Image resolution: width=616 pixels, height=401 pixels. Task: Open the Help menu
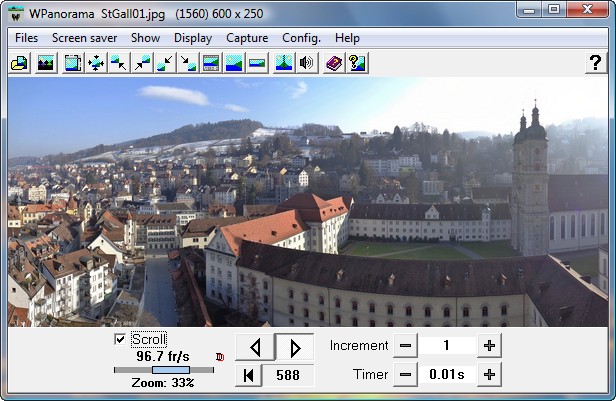(x=347, y=38)
